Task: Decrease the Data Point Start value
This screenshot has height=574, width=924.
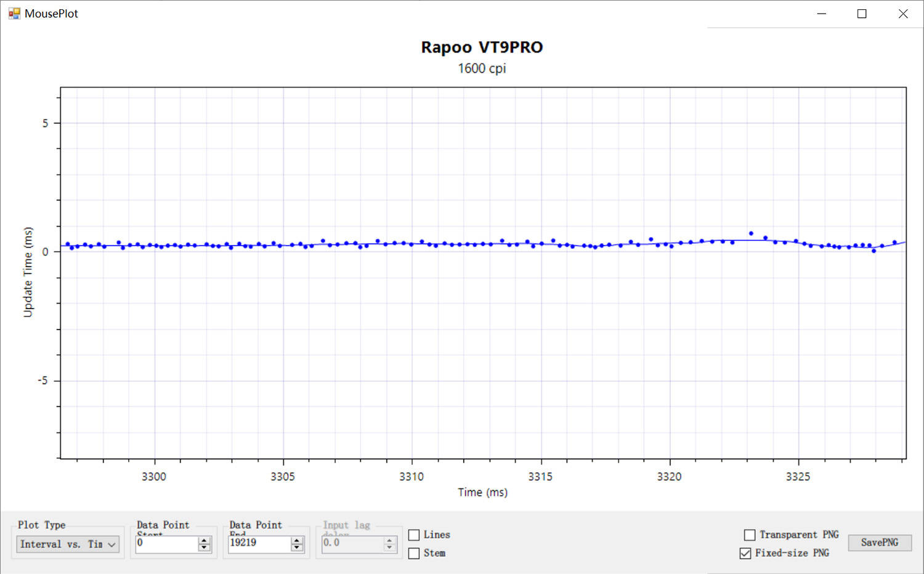Action: pos(205,548)
